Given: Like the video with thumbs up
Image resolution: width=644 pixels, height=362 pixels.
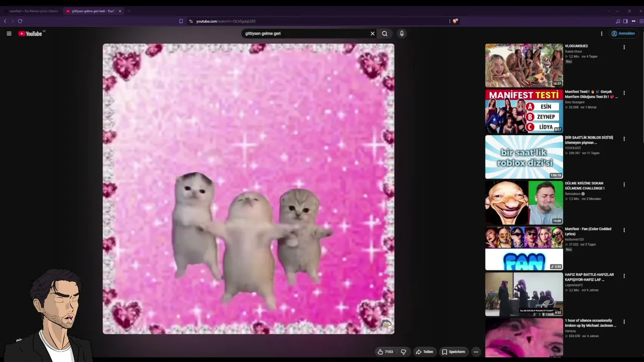Looking at the screenshot, I should pos(385,352).
